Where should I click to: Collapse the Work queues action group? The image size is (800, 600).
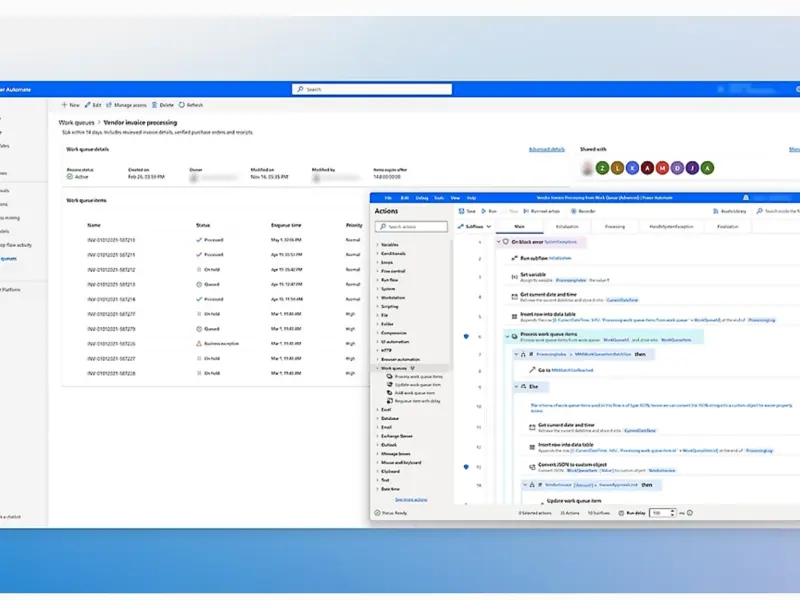coord(377,368)
